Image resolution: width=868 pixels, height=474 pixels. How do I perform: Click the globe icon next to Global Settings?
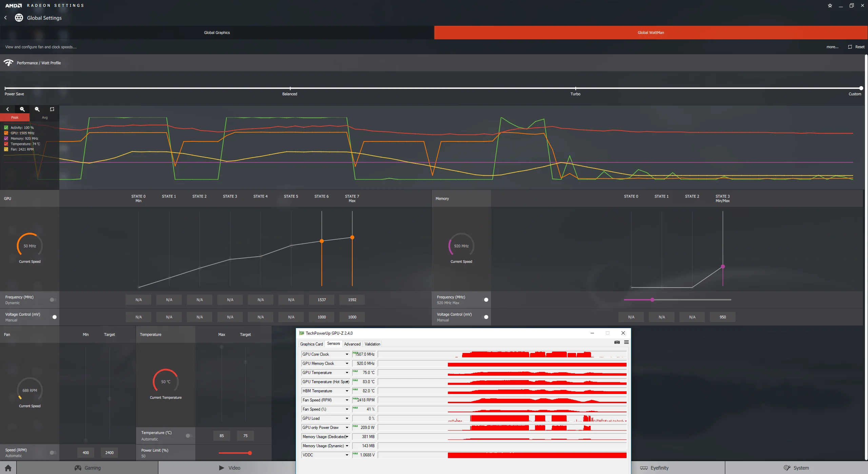tap(19, 18)
